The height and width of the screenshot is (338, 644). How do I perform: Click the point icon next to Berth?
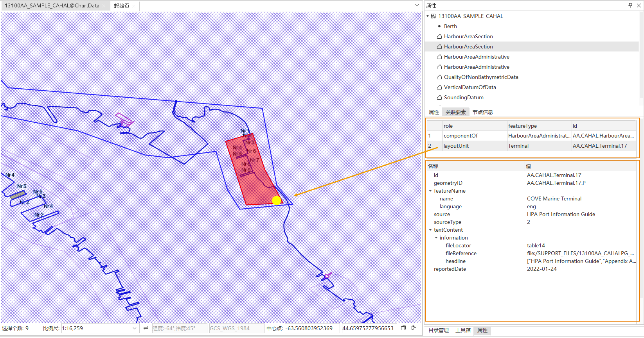439,26
